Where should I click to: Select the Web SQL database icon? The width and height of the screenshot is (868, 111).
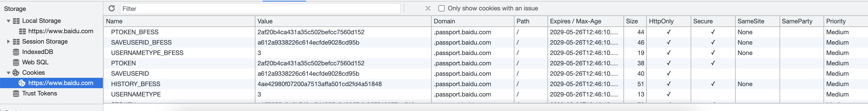pos(16,62)
